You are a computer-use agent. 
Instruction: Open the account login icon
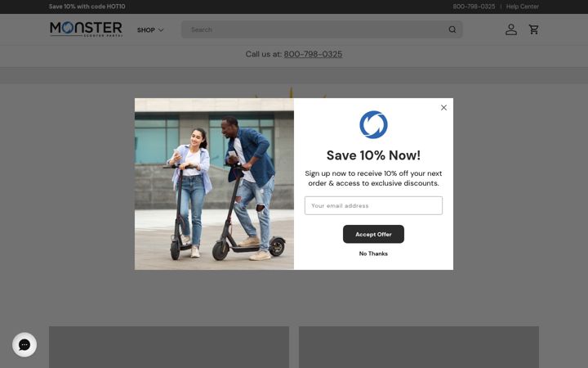pyautogui.click(x=511, y=29)
